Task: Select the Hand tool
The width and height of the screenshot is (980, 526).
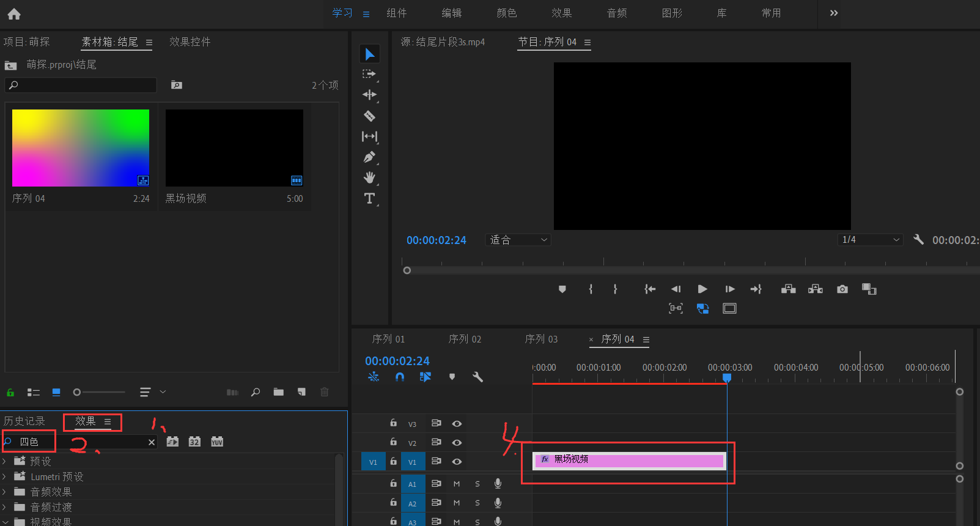Action: [369, 178]
